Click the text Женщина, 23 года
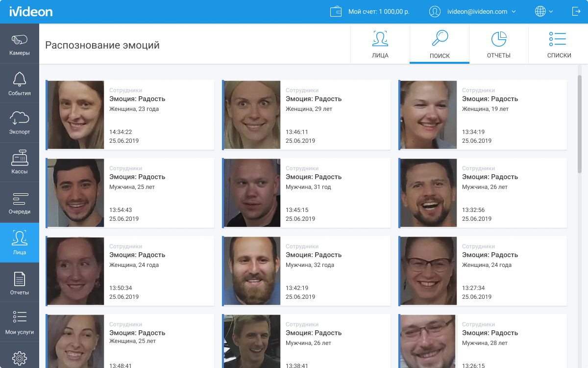Image resolution: width=588 pixels, height=368 pixels. (x=134, y=109)
